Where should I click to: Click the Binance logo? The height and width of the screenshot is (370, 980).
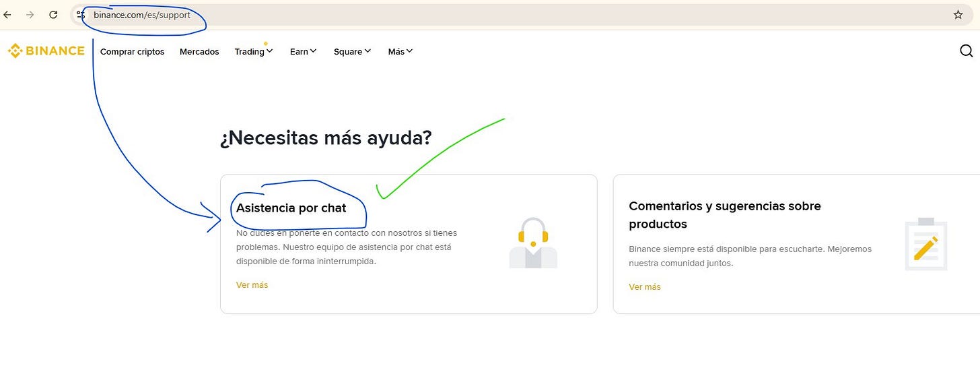[46, 51]
